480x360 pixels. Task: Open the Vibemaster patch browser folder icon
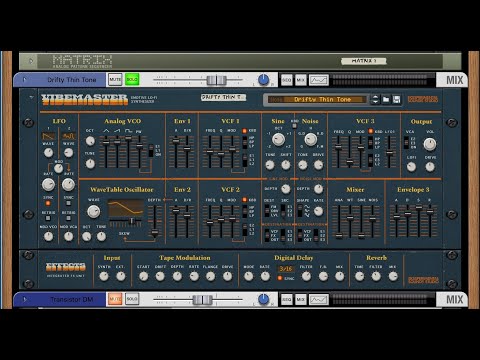click(386, 99)
